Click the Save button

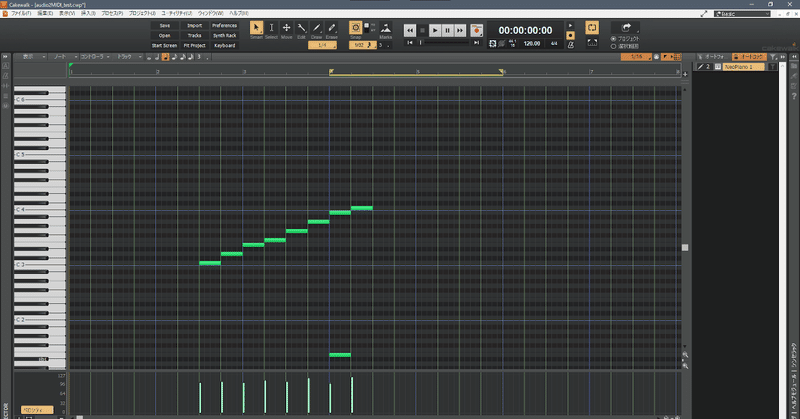point(164,26)
